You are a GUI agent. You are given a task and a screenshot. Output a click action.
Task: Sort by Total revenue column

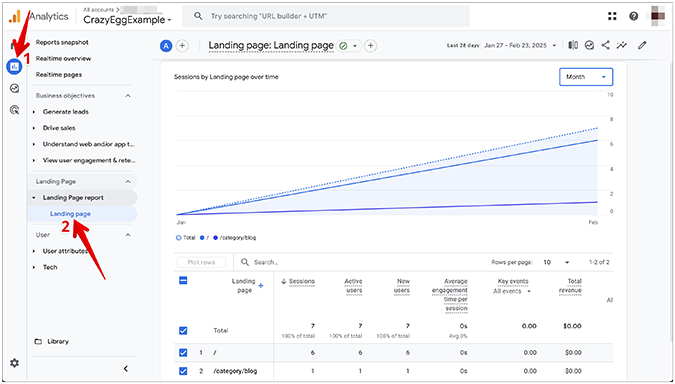coord(570,286)
